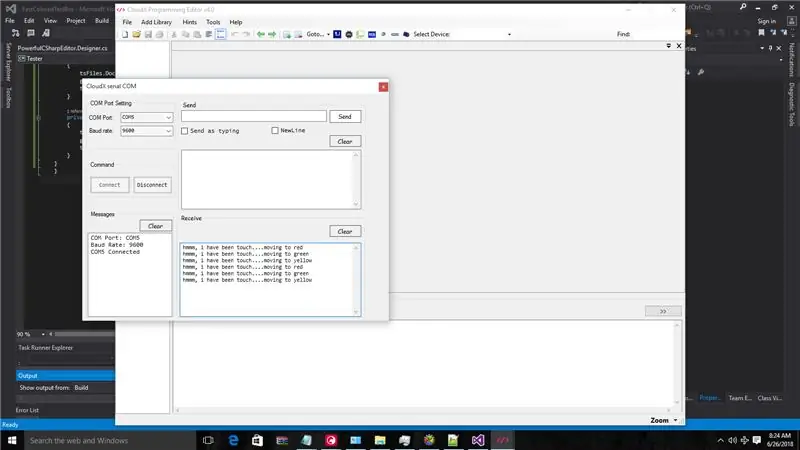Click inside the Receive text area
Viewport: 800px width, 450px height.
coord(270,280)
